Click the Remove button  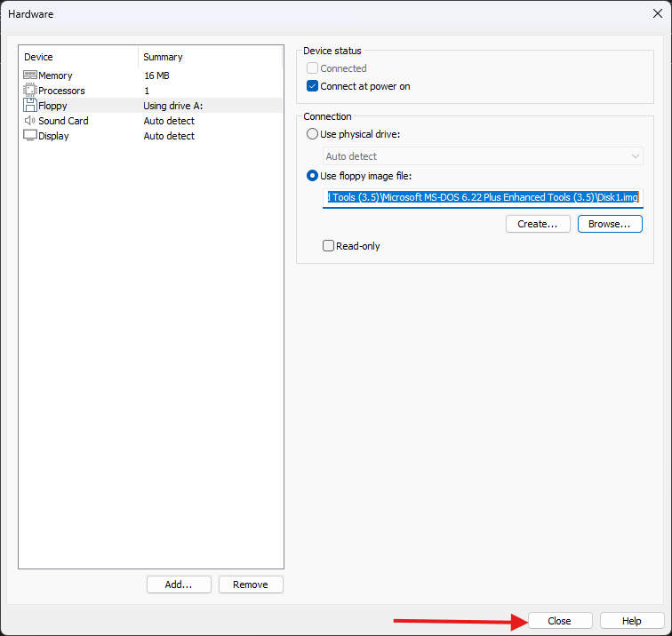tap(251, 584)
